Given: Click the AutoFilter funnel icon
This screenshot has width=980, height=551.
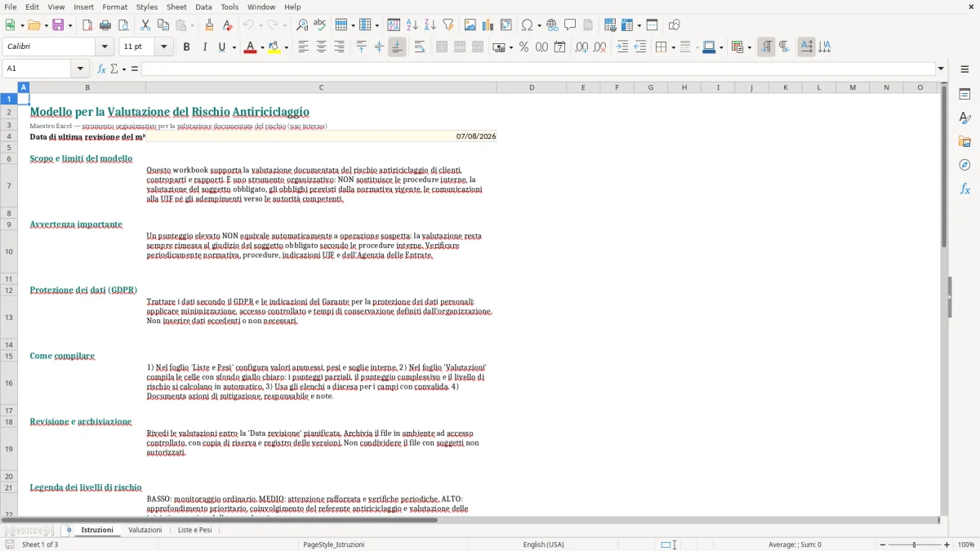Looking at the screenshot, I should pos(448,25).
